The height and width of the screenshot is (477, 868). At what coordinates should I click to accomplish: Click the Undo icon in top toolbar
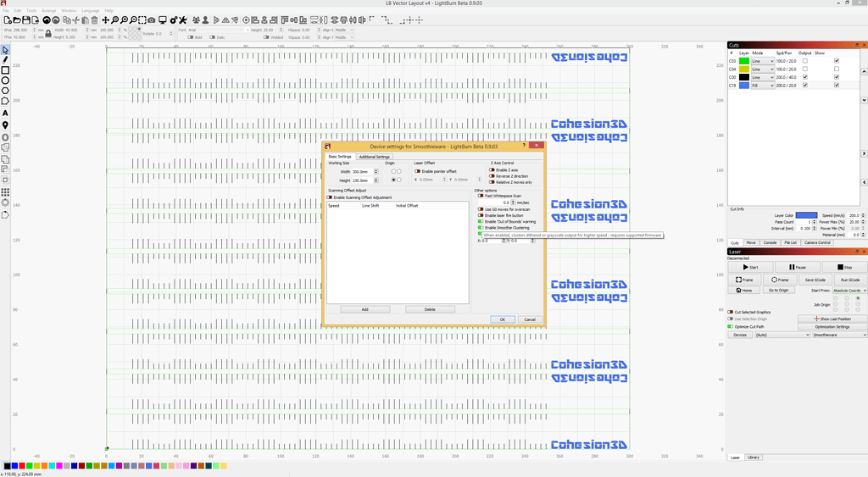(x=47, y=20)
